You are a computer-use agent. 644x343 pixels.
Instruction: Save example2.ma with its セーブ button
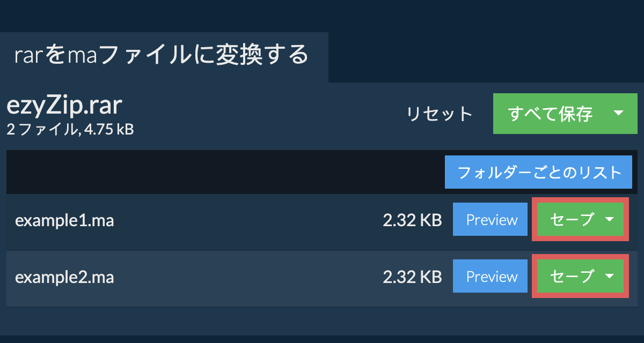[572, 276]
